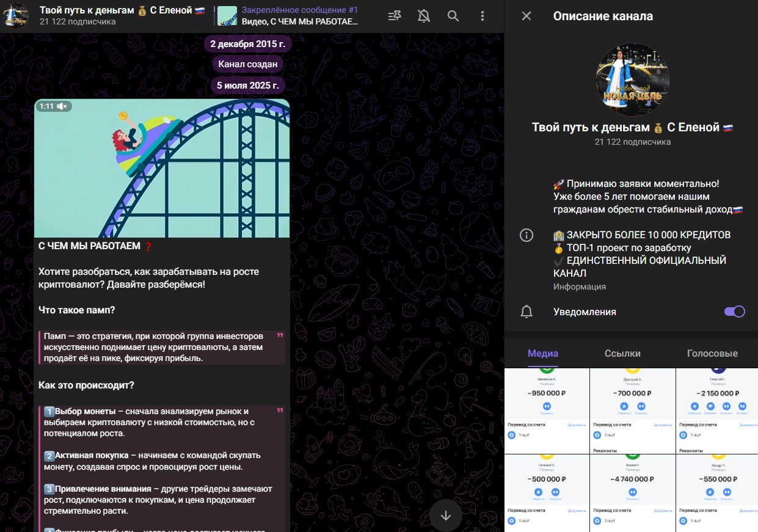Switch to the Ссылки tab
The height and width of the screenshot is (532, 758).
pyautogui.click(x=622, y=353)
